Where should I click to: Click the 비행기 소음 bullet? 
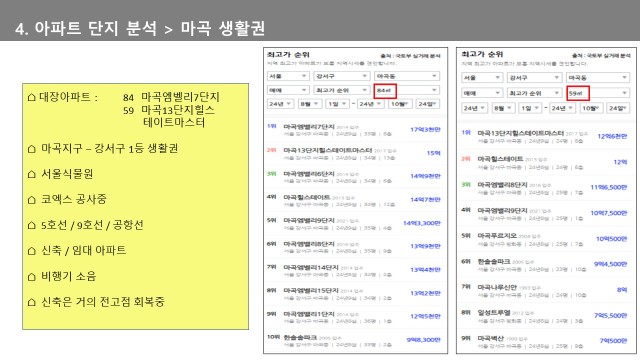tap(61, 276)
